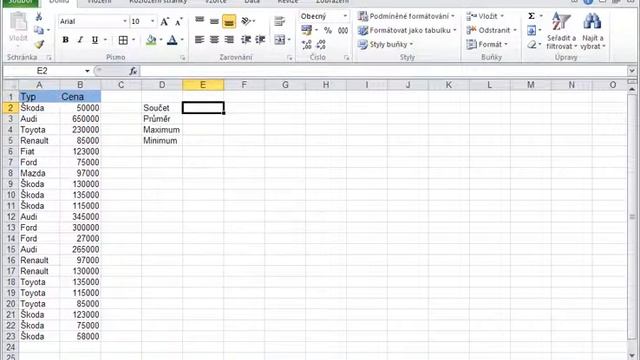Click the insert function fx button

[x=133, y=71]
